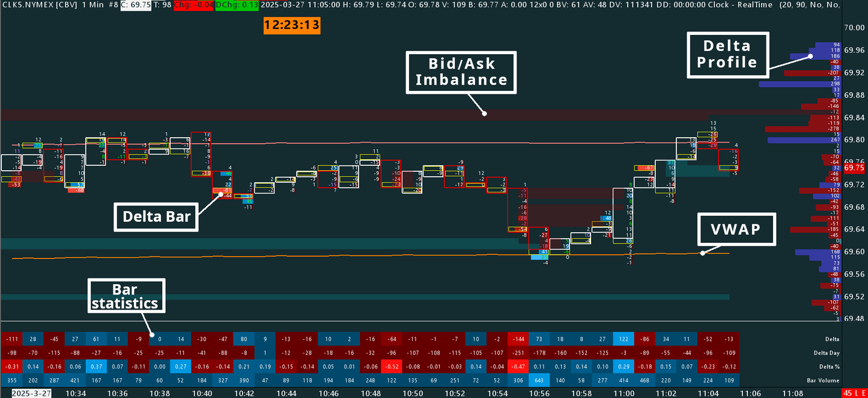This screenshot has width=868, height=398.
Task: Click the red 45 L E status box
Action: tap(855, 393)
